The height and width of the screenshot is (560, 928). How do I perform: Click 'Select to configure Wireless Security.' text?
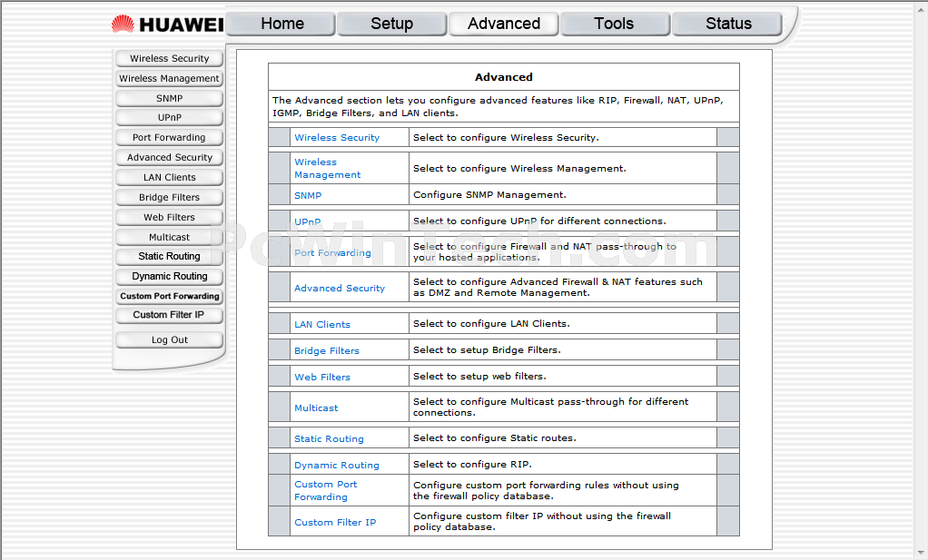[506, 137]
